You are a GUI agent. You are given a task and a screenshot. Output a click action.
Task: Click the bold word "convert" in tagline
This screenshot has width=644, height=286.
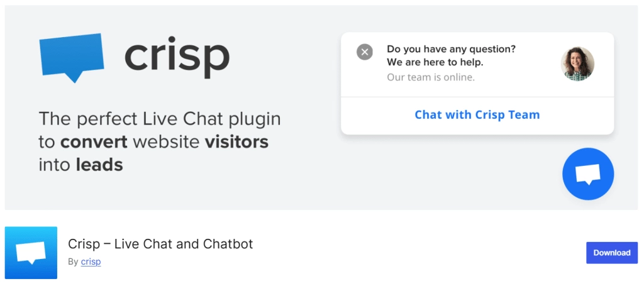point(94,142)
